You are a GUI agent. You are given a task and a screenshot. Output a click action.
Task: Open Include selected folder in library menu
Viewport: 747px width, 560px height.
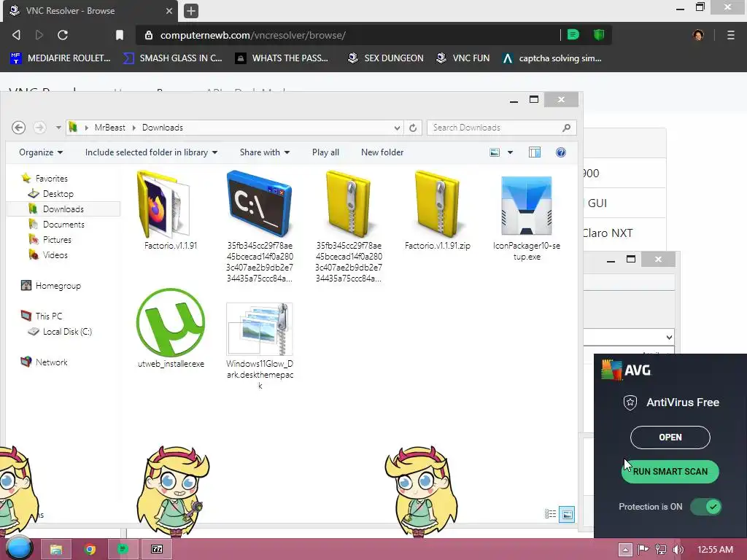[x=151, y=152]
